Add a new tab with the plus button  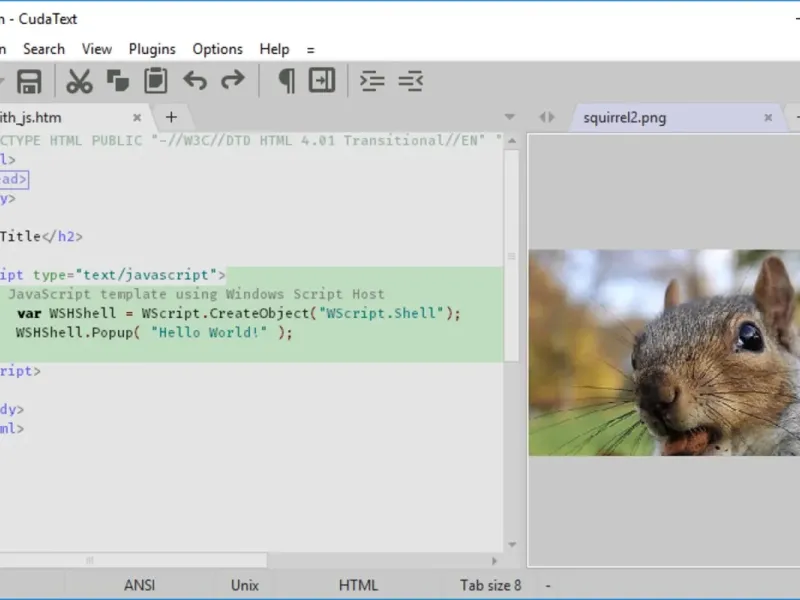click(171, 117)
